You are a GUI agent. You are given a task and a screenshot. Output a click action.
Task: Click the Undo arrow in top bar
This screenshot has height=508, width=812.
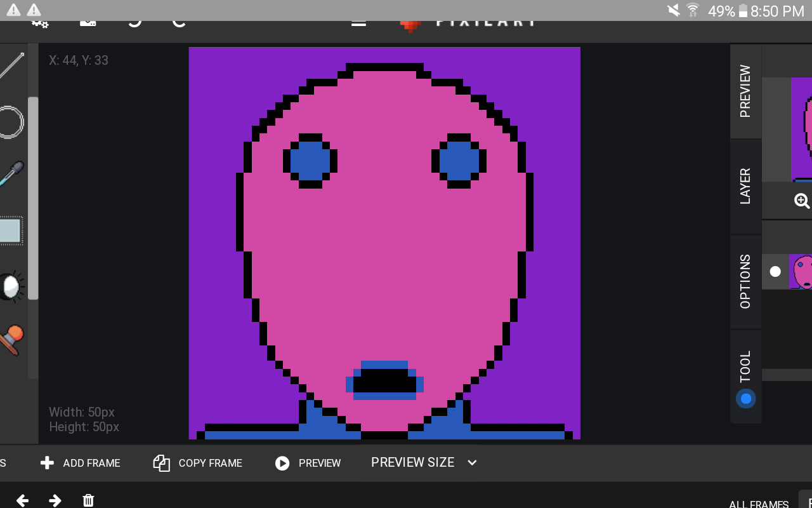(134, 23)
